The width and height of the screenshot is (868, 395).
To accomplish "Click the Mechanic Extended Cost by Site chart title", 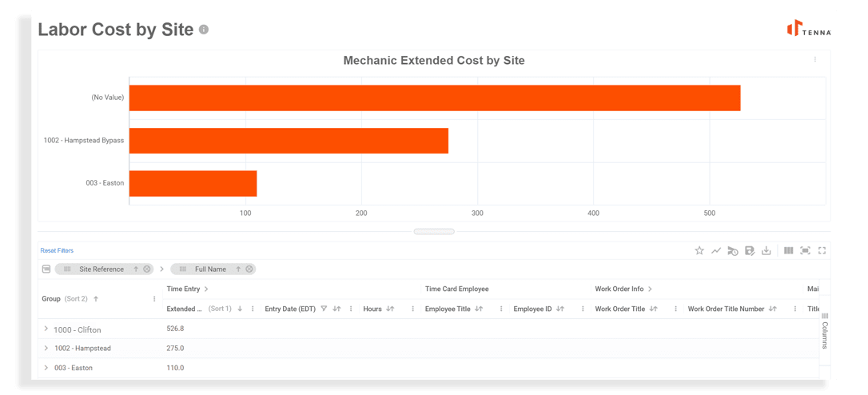I will tap(434, 61).
